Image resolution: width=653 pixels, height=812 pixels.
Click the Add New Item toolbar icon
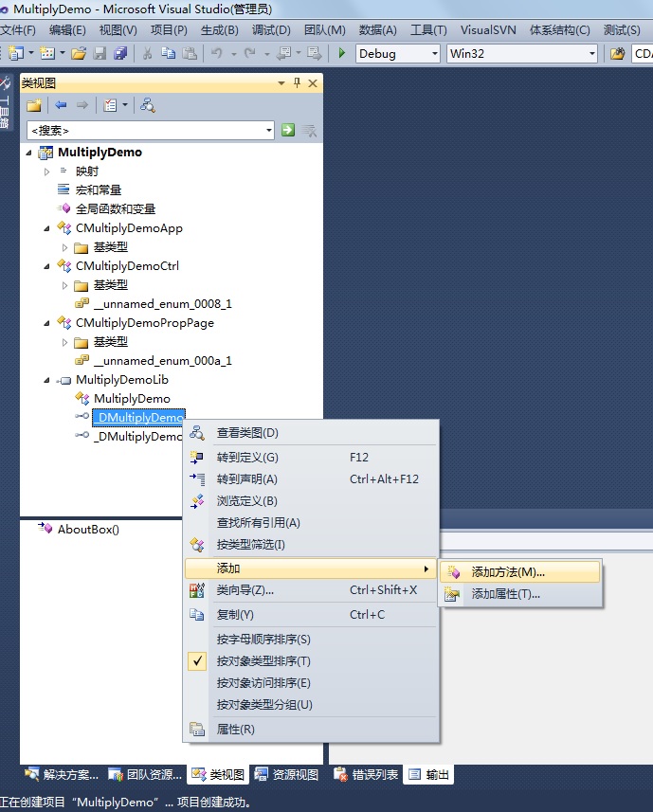tap(47, 53)
